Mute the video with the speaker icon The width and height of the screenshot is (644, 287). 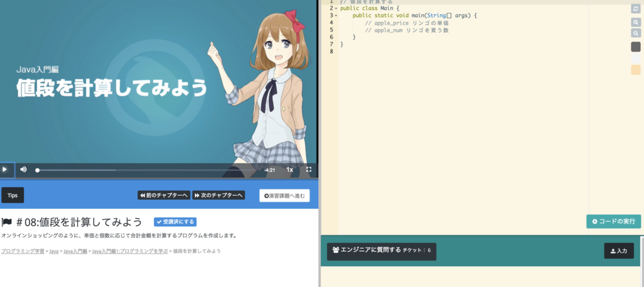point(23,169)
